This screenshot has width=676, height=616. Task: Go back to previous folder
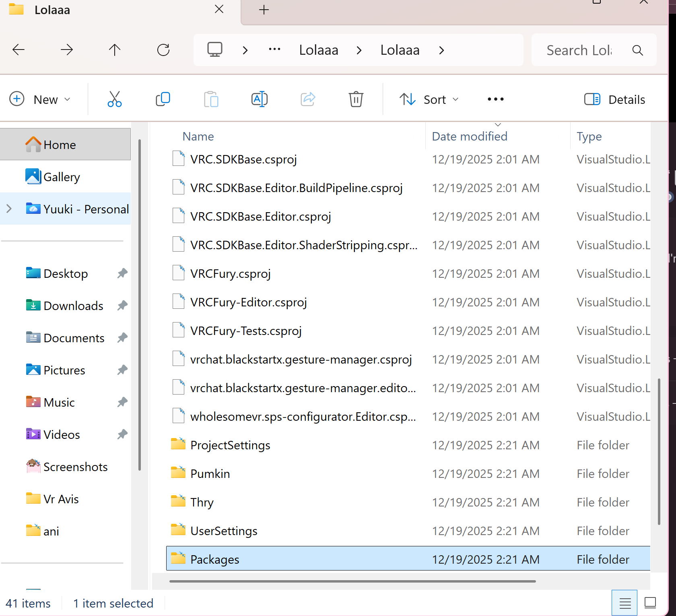pyautogui.click(x=19, y=50)
